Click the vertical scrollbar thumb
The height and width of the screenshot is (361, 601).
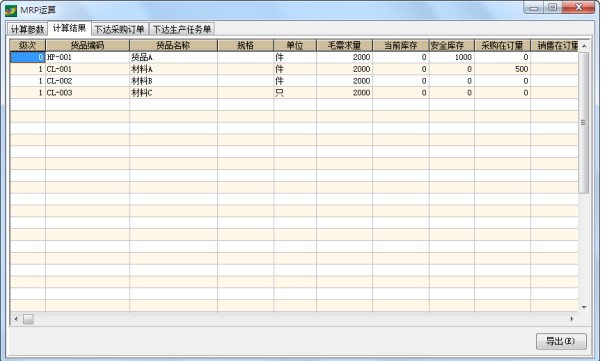[584, 123]
